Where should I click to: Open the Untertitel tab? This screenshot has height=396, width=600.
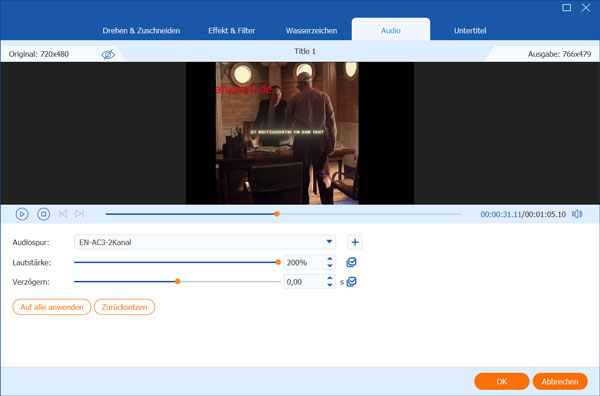(x=470, y=31)
